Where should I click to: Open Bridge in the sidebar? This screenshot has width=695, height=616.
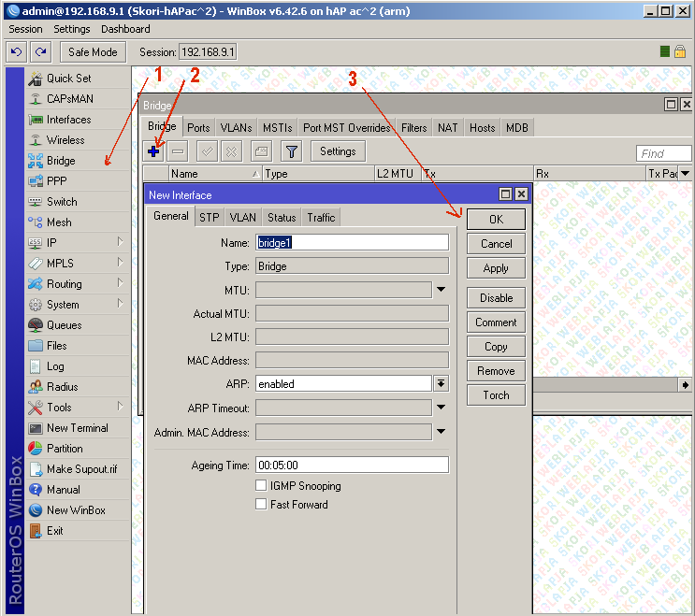point(61,161)
